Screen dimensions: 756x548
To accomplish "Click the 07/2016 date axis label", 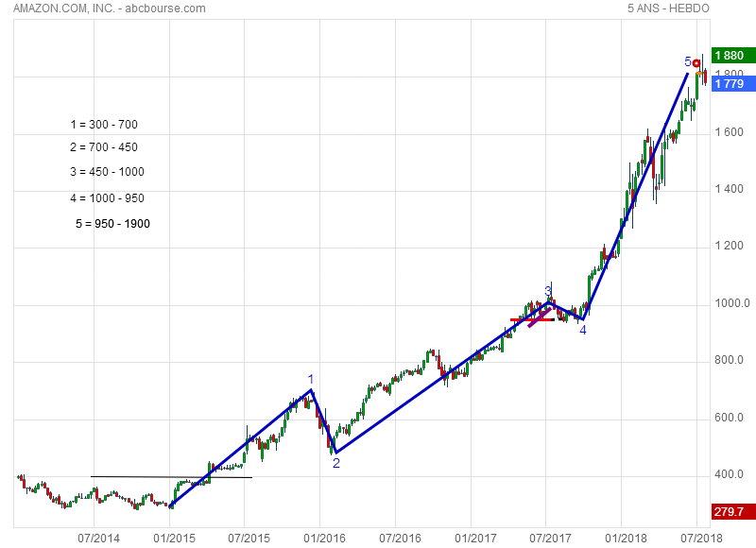I will coord(400,538).
